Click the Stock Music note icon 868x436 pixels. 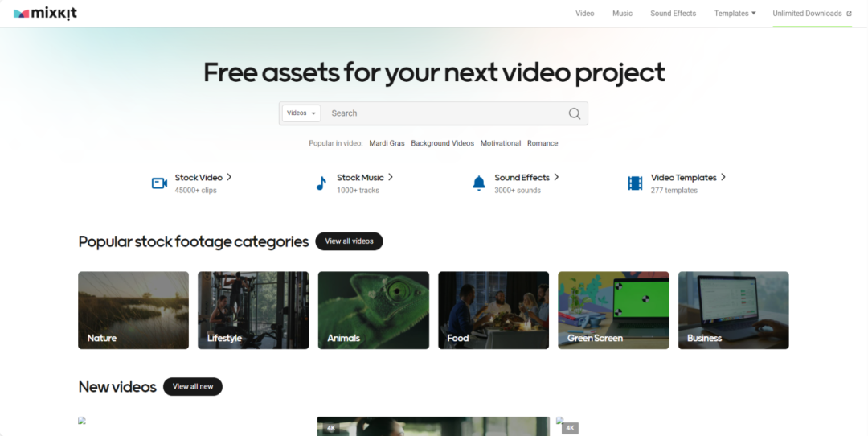coord(321,183)
